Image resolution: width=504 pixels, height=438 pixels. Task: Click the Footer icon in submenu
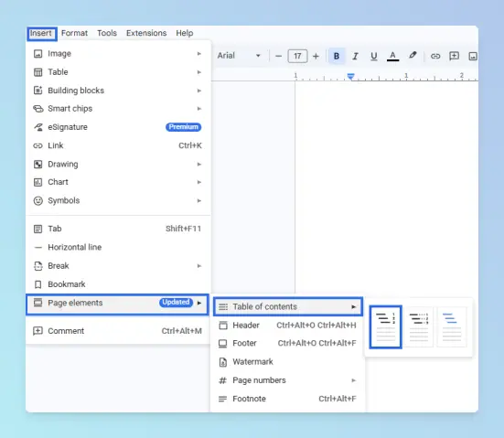[223, 344]
